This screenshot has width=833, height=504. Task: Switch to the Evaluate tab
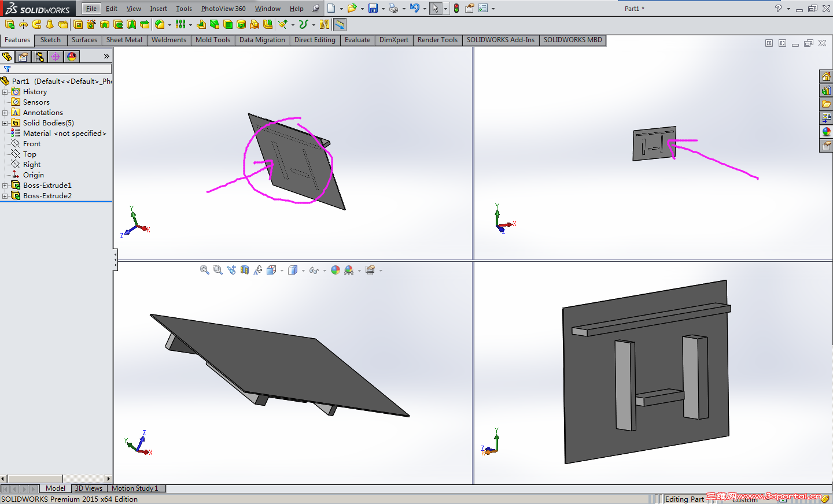pyautogui.click(x=357, y=40)
